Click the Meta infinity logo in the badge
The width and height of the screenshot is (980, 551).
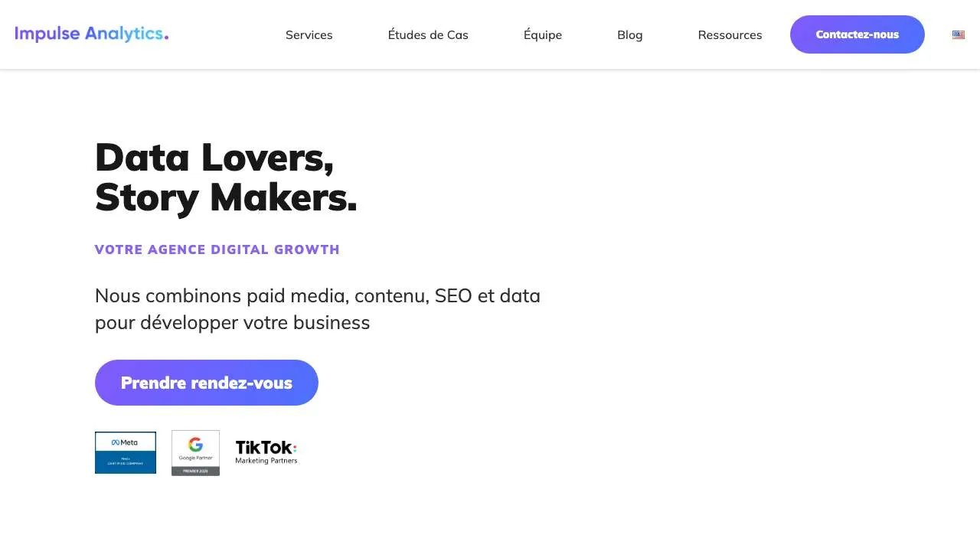click(x=116, y=442)
